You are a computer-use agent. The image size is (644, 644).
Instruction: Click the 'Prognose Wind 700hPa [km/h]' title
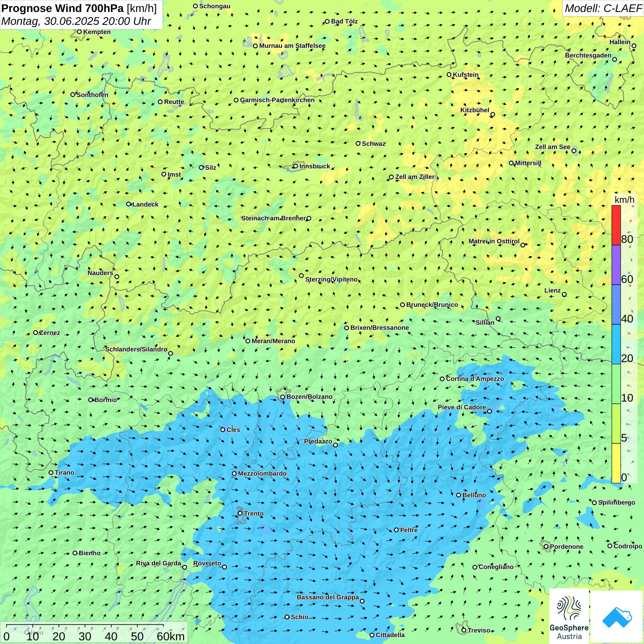79,8
